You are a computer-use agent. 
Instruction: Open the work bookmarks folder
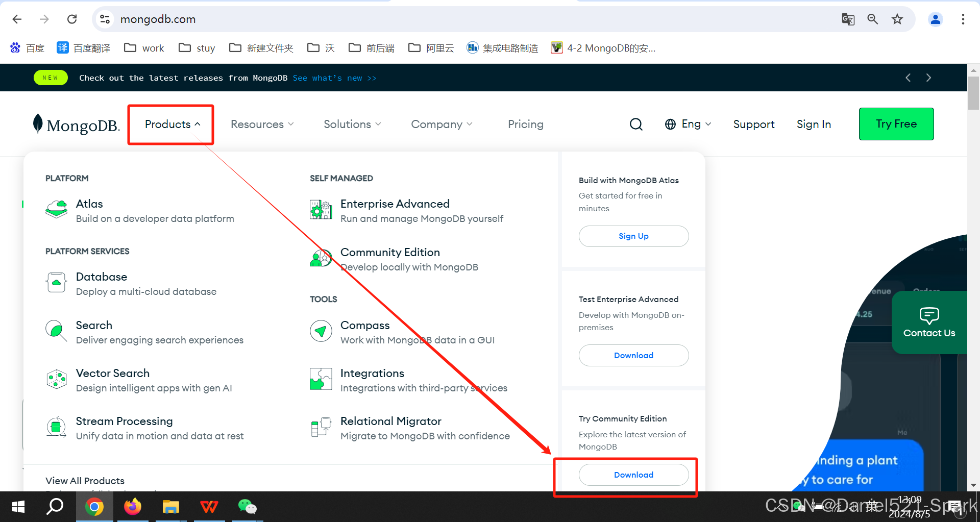tap(144, 48)
